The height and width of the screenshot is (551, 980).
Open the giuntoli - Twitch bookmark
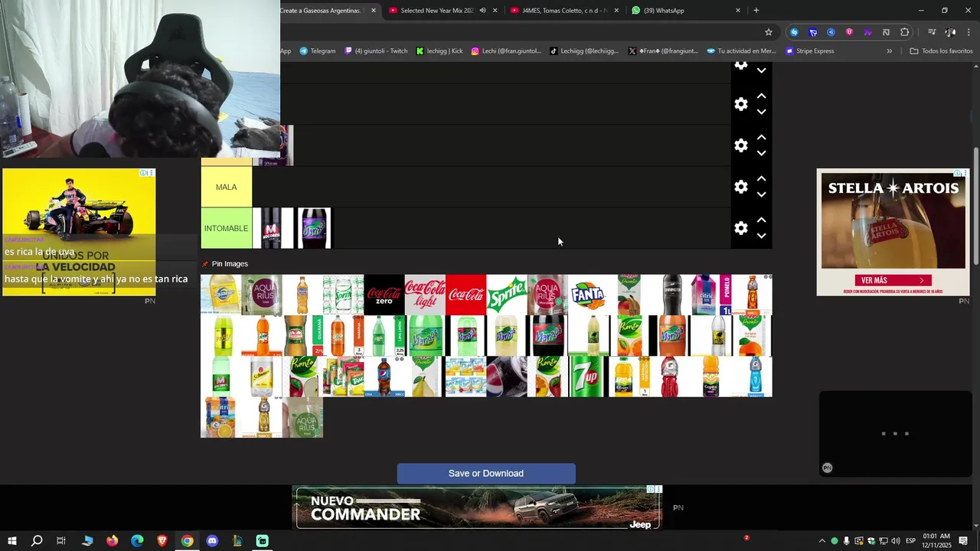pos(376,51)
